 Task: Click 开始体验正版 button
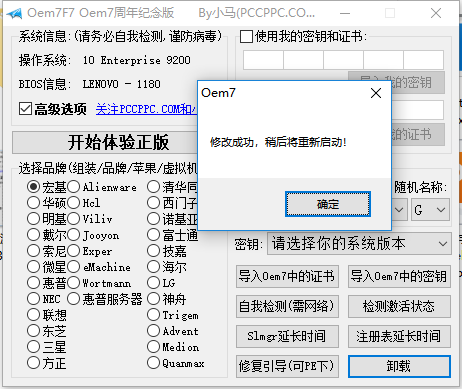point(105,142)
